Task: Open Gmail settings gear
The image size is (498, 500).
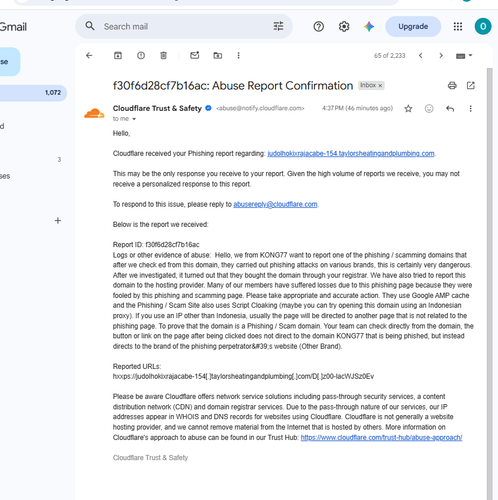Action: 344,26
